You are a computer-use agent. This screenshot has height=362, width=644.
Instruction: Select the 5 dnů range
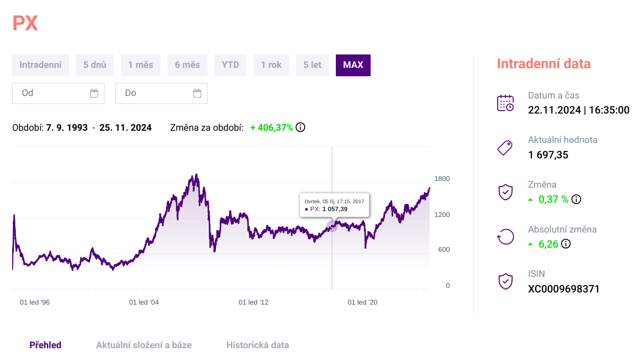coord(95,65)
